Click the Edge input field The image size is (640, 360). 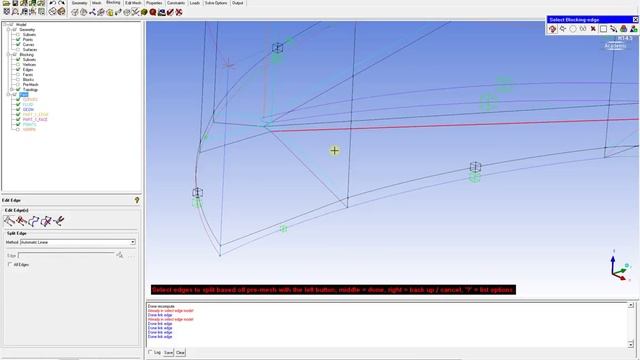65,256
